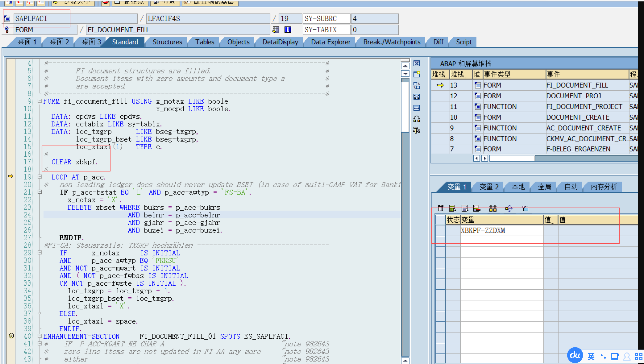
Task: Click the stack table horizontal scrollbar thumb
Action: [512, 158]
